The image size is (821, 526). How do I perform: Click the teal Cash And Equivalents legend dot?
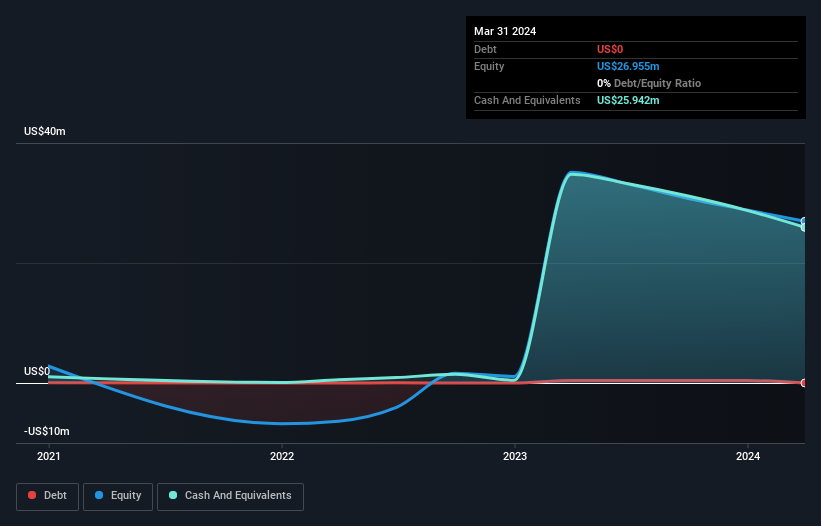[x=173, y=495]
